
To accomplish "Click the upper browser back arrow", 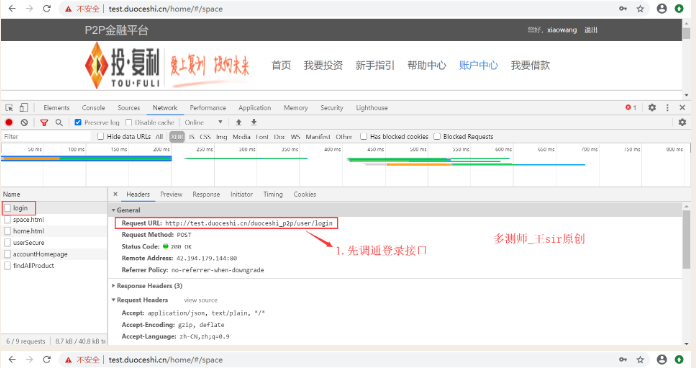I will click(x=12, y=8).
